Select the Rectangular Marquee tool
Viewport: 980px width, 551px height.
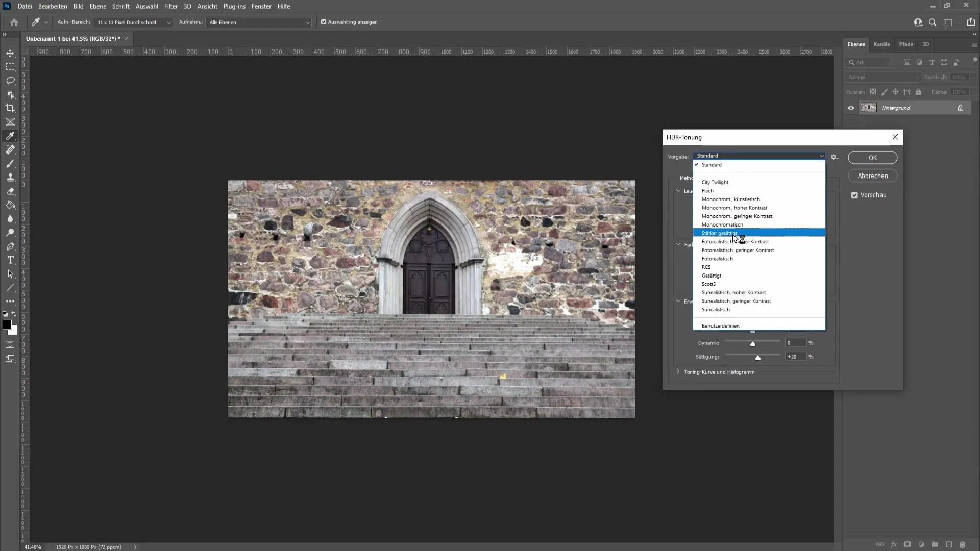click(10, 67)
